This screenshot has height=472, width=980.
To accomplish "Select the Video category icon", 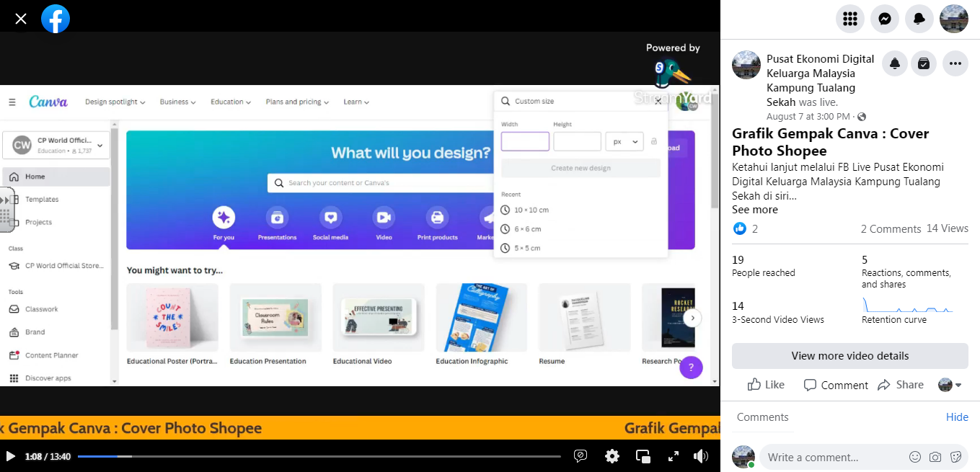I will [x=384, y=218].
